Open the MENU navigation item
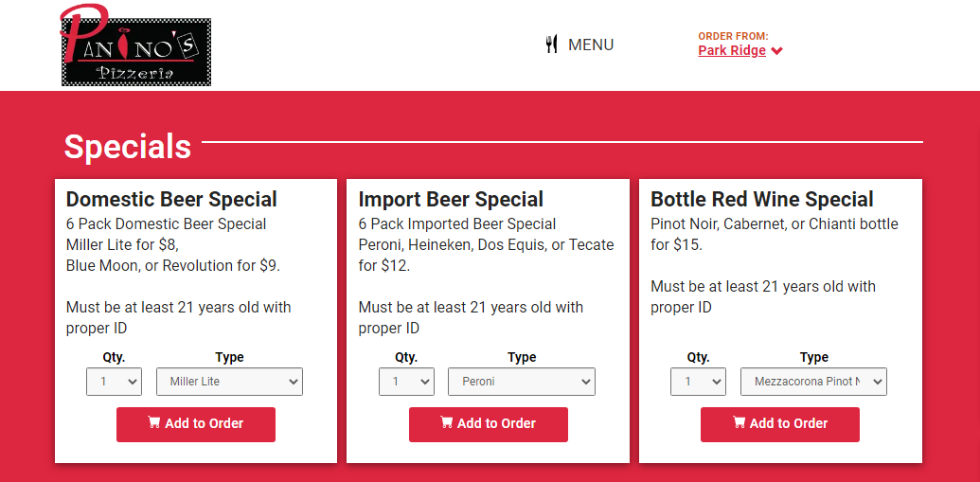Viewport: 980px width, 482px height. point(590,45)
